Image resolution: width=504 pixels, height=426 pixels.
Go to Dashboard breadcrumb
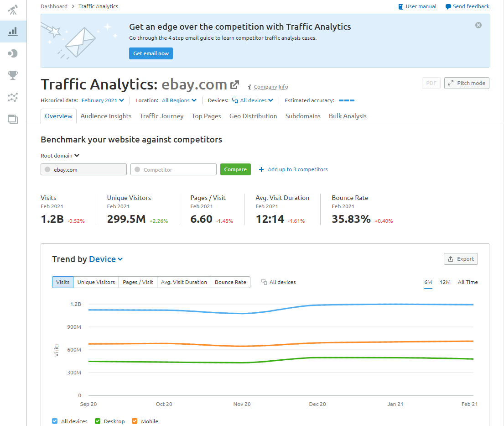click(x=54, y=6)
